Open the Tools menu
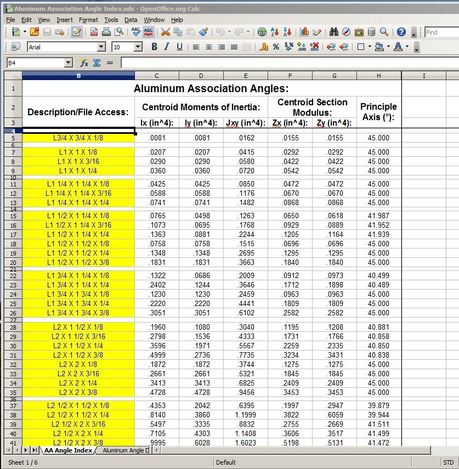 click(111, 20)
